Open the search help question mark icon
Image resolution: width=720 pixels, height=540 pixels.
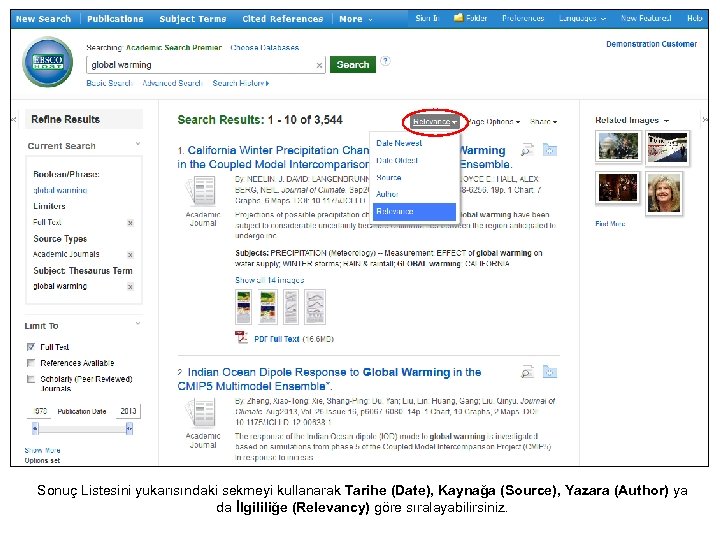(386, 61)
